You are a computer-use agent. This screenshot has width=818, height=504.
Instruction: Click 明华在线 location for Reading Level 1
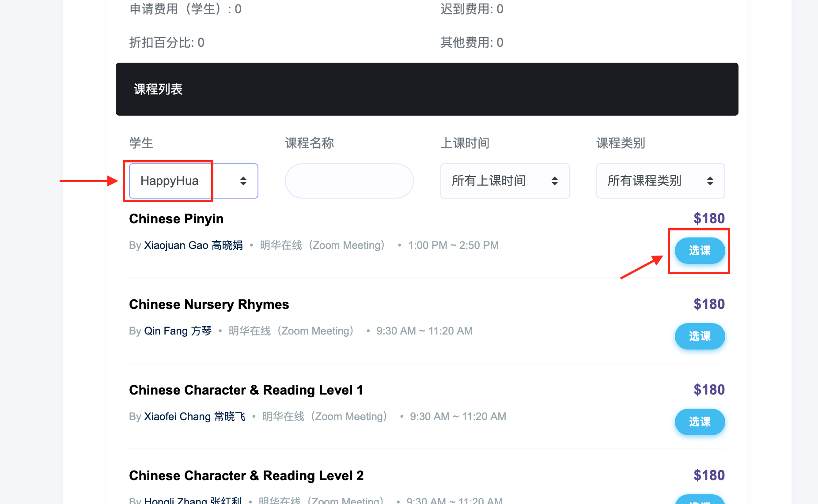[x=325, y=417]
